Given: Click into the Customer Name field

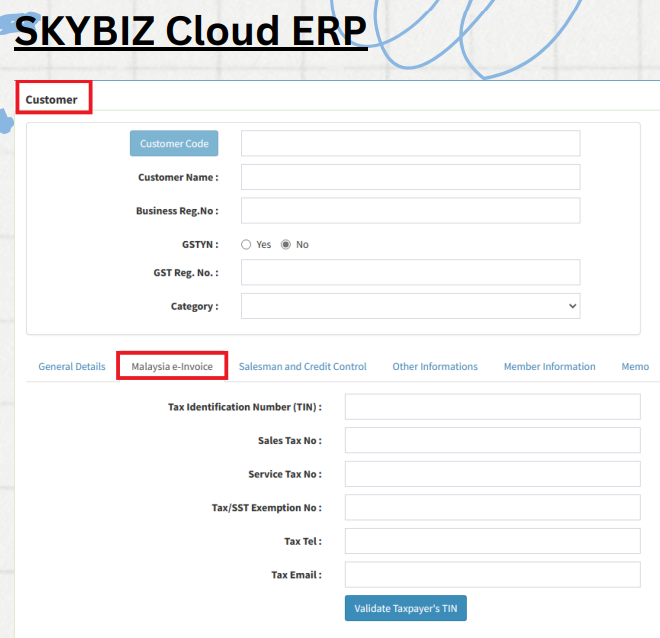Looking at the screenshot, I should (x=410, y=177).
